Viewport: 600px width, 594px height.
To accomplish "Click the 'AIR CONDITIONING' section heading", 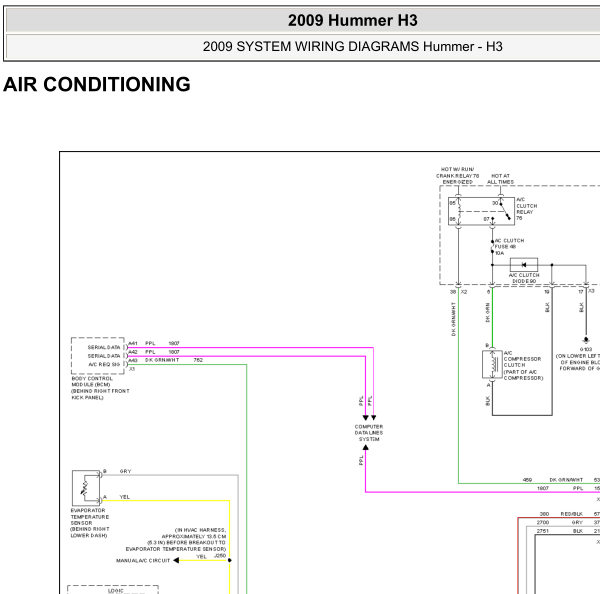I will point(97,84).
